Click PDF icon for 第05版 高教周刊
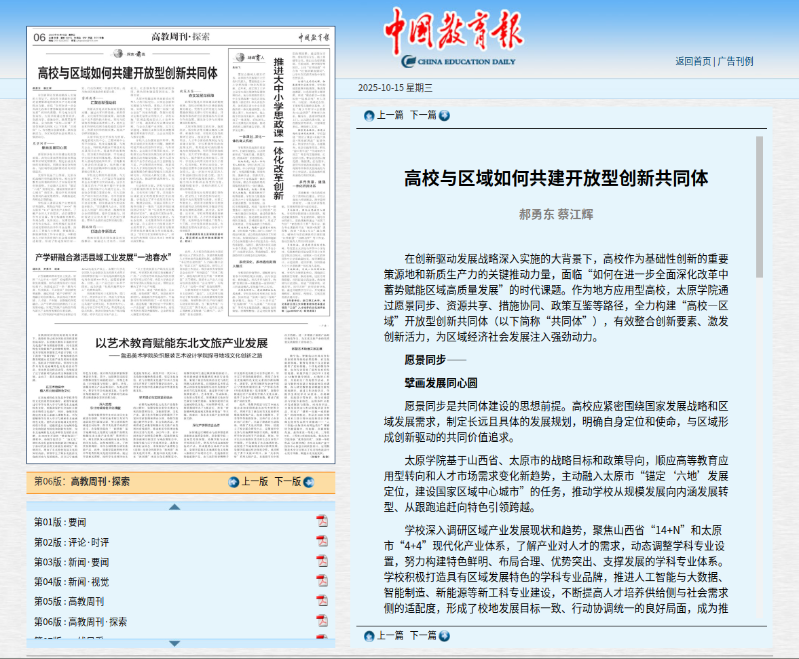 point(322,601)
